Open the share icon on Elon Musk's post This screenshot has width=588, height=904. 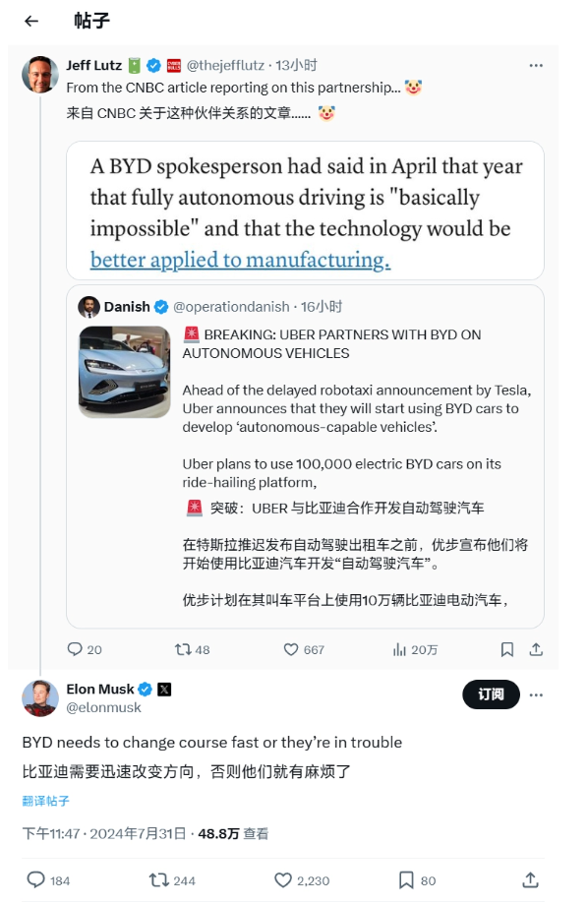pos(531,881)
